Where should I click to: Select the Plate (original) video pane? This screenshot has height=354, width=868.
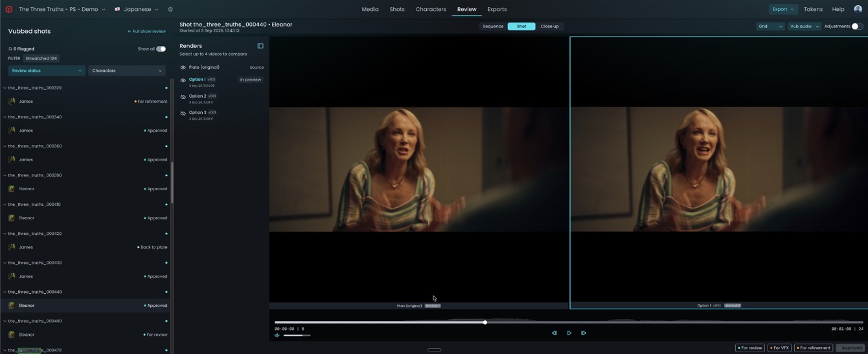pyautogui.click(x=418, y=169)
